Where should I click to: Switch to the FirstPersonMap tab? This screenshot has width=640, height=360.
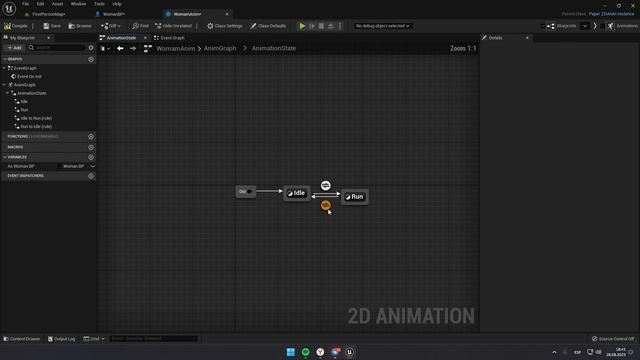[x=48, y=14]
